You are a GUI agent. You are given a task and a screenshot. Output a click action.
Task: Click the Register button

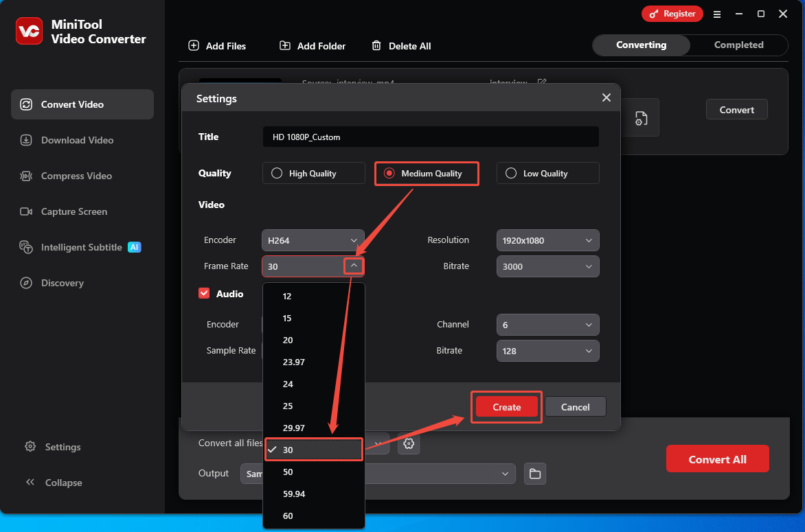[672, 13]
